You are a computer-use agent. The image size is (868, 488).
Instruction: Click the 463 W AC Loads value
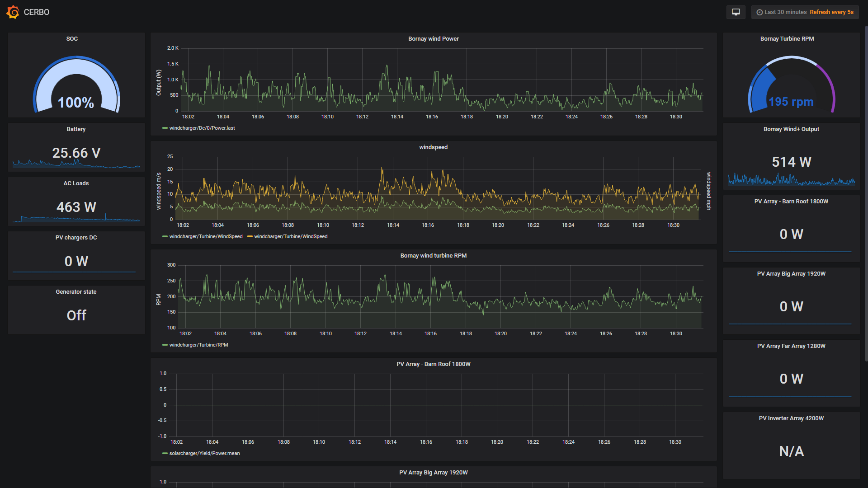76,207
